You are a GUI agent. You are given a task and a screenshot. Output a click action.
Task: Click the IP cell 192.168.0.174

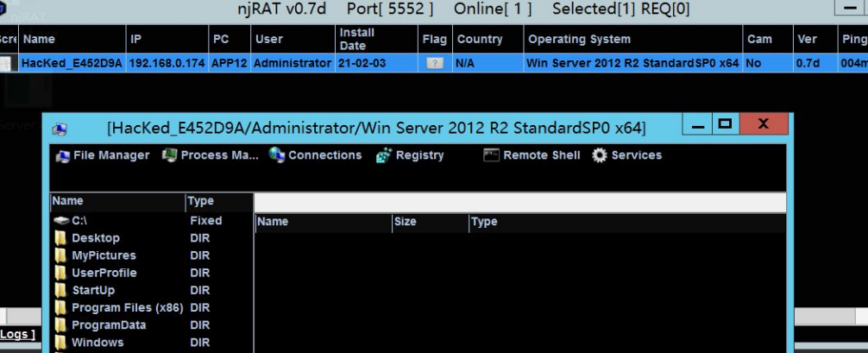click(x=167, y=63)
